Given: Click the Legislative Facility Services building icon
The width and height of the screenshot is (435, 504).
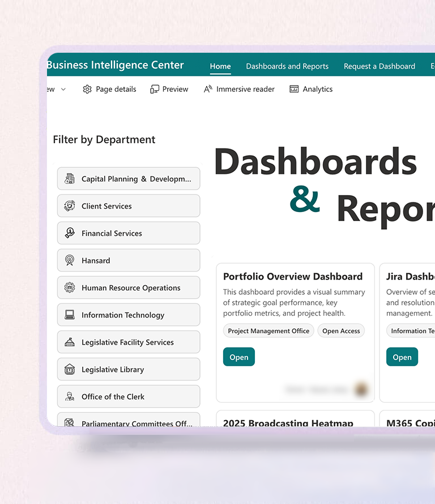Looking at the screenshot, I should pos(70,342).
